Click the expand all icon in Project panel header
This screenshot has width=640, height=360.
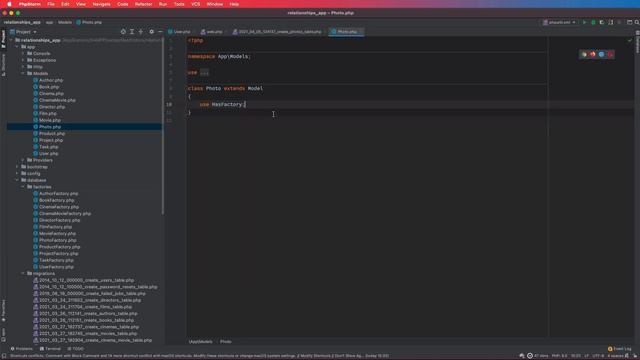point(132,31)
